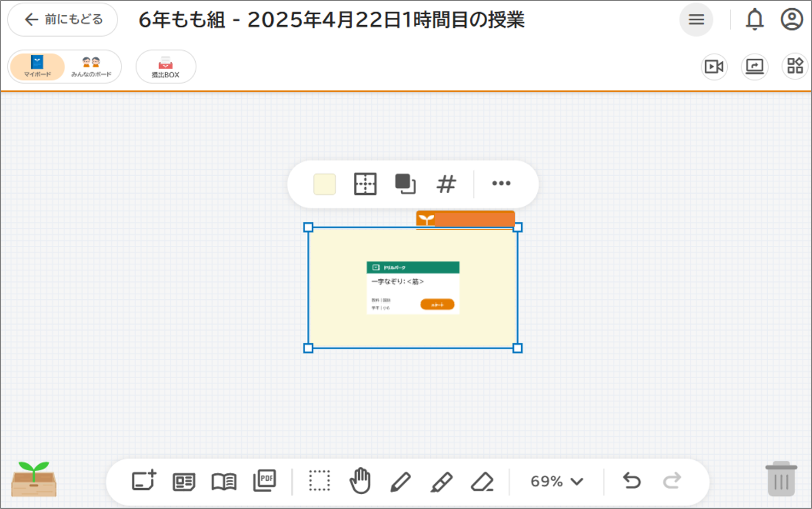
Task: Click the card grid layout icon
Action: [365, 184]
